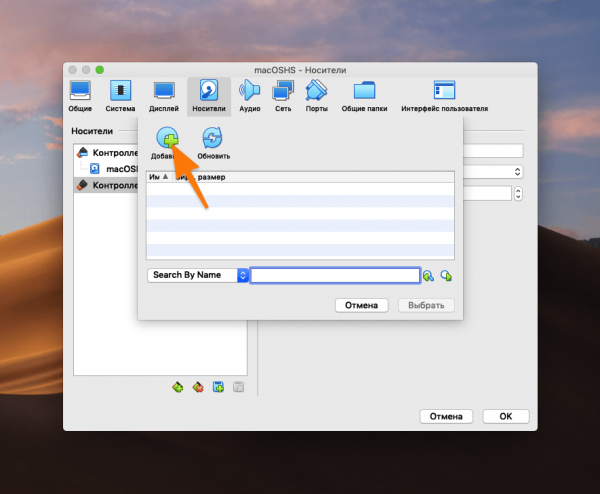Click the search backward magnifier icon
This screenshot has width=600, height=494.
428,276
